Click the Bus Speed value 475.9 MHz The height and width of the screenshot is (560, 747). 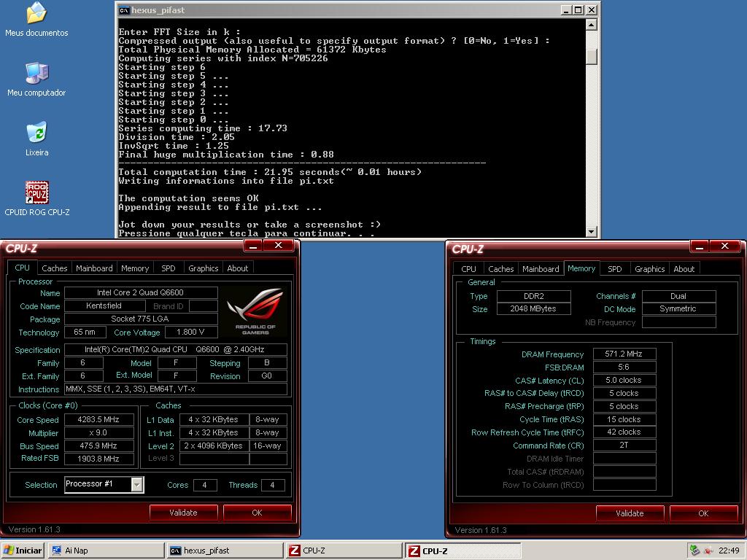coord(98,446)
